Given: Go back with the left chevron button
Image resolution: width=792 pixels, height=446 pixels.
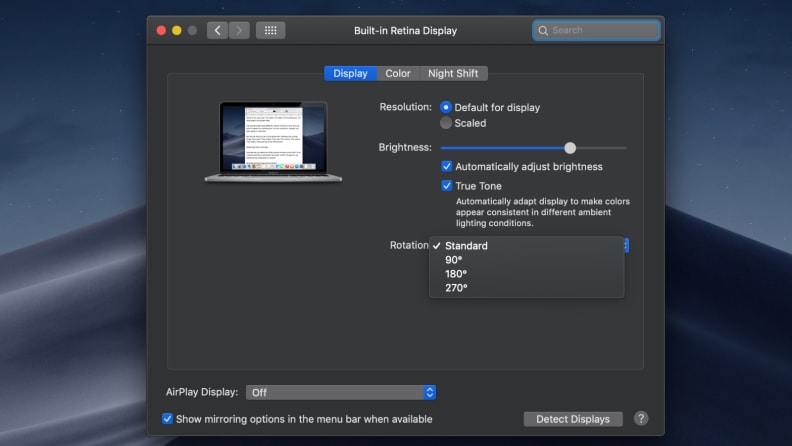Looking at the screenshot, I should [x=217, y=30].
